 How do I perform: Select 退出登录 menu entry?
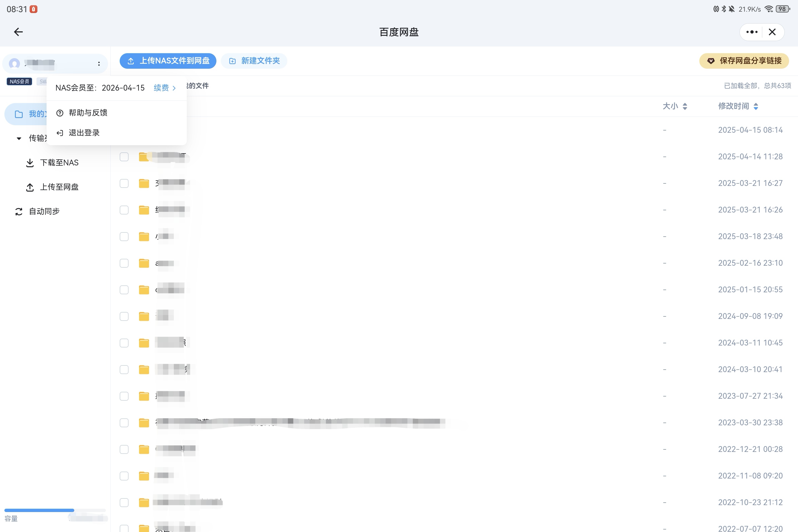[116, 133]
